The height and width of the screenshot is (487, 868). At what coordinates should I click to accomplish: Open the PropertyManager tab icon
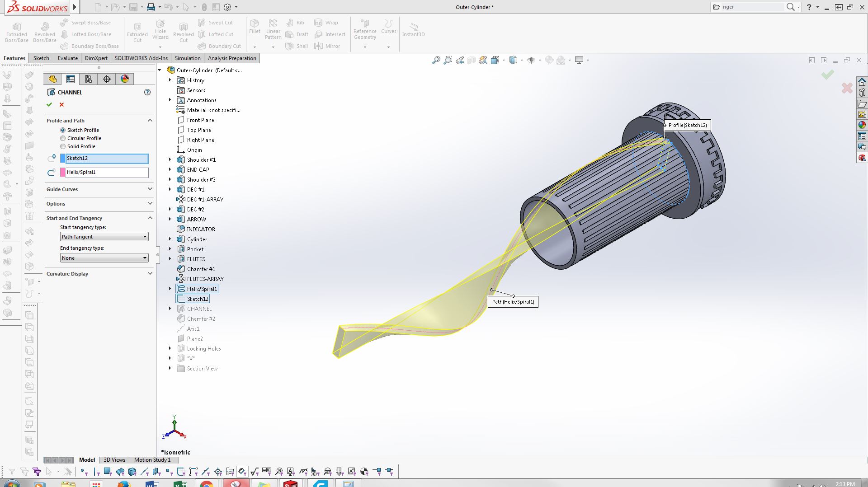point(71,79)
